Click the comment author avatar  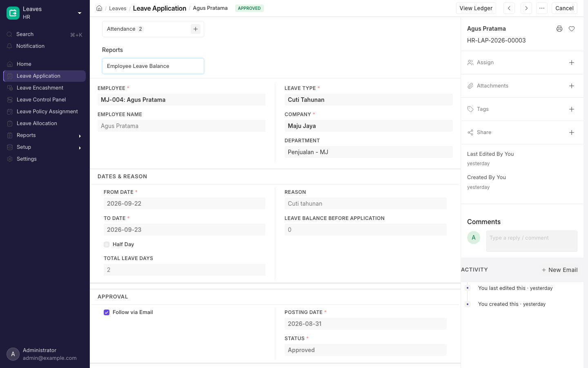coord(474,238)
